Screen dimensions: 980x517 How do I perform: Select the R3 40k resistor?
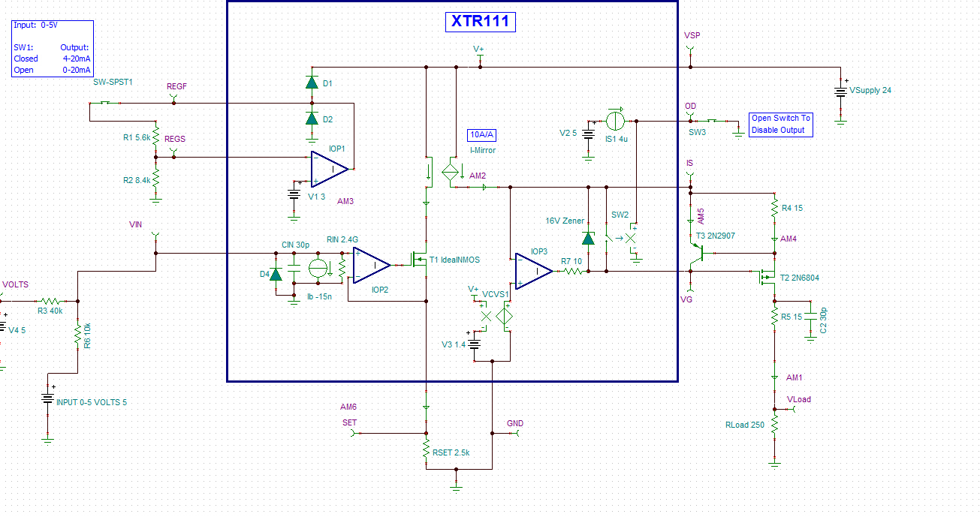point(51,301)
